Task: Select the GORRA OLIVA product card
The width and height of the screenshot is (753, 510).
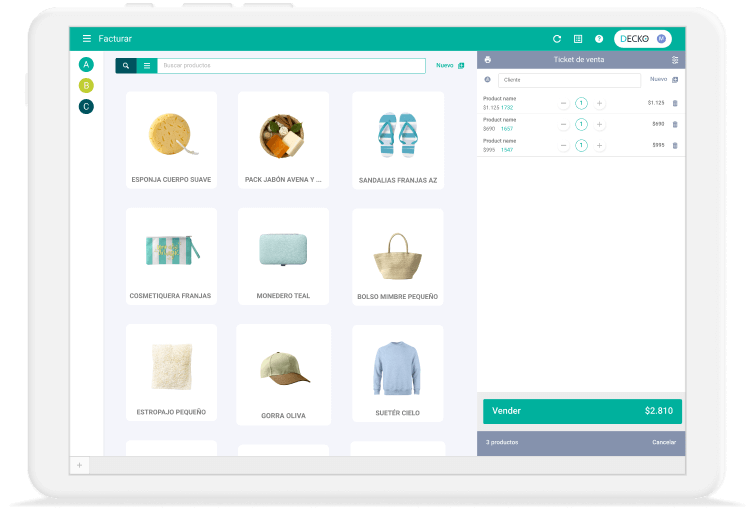Action: pos(283,375)
